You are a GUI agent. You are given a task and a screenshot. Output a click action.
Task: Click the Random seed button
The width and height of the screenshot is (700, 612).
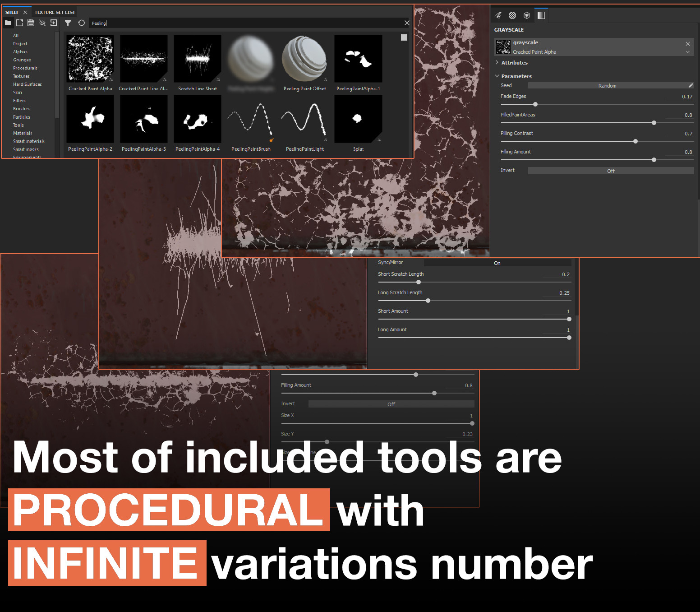tap(607, 85)
